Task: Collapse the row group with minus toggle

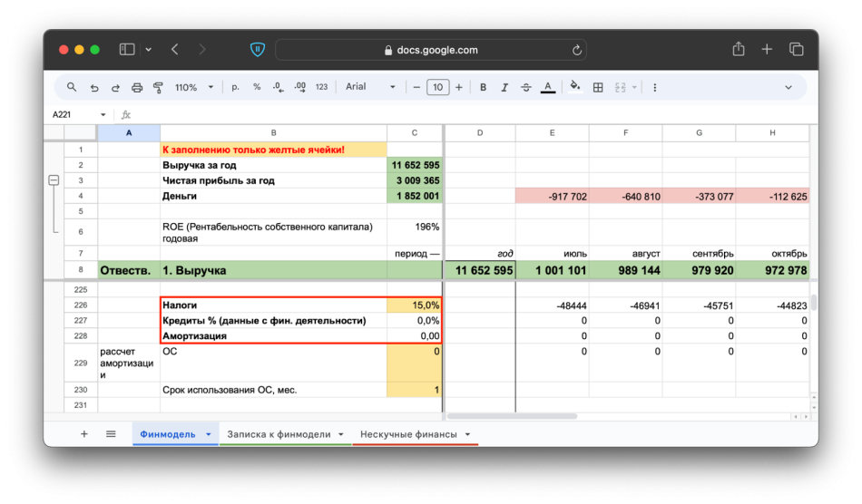Action: [x=54, y=181]
